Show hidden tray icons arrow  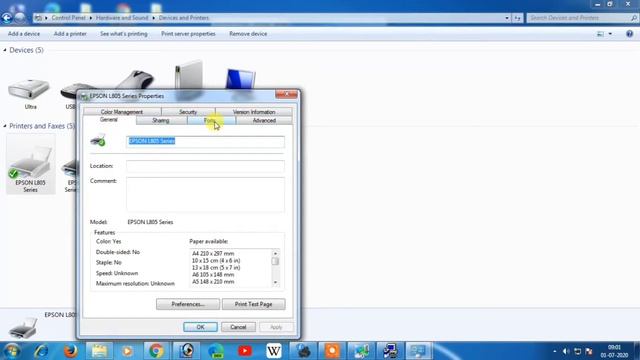(554, 351)
